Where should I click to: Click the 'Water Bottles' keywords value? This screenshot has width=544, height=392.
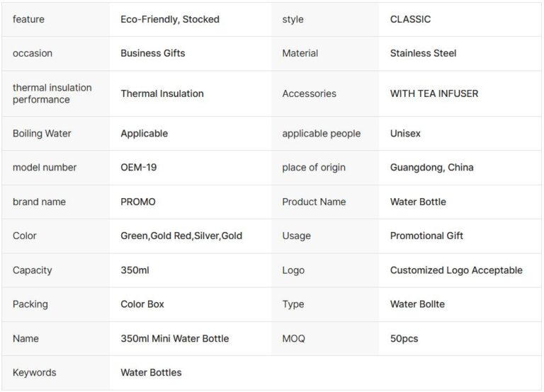(151, 372)
